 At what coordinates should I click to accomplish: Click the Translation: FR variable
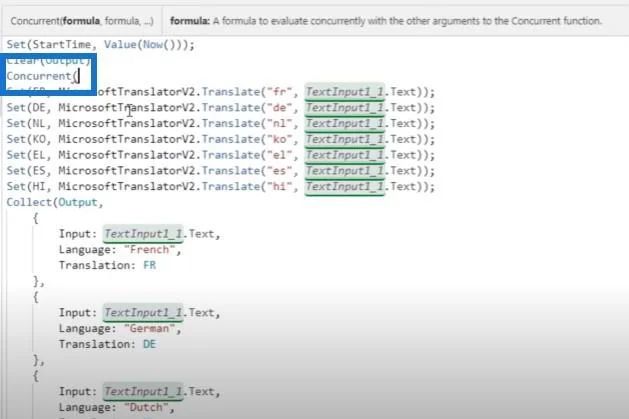[x=149, y=265]
